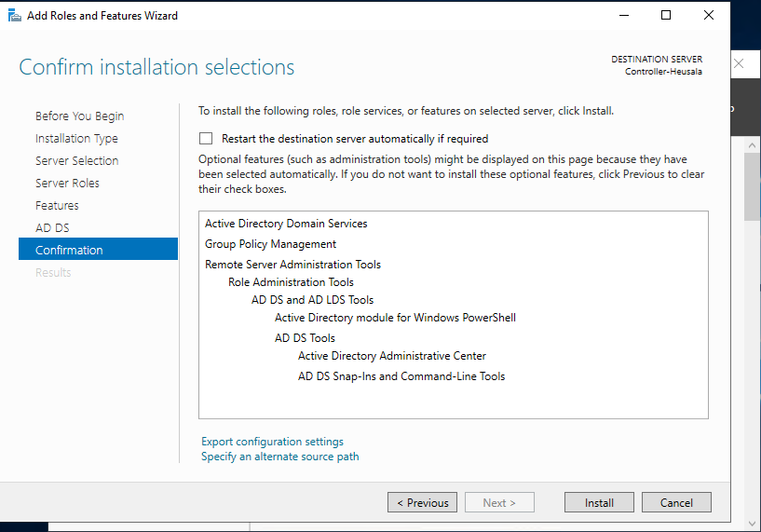Select the AD DS Tools entry
The image size is (761, 532).
coord(305,338)
